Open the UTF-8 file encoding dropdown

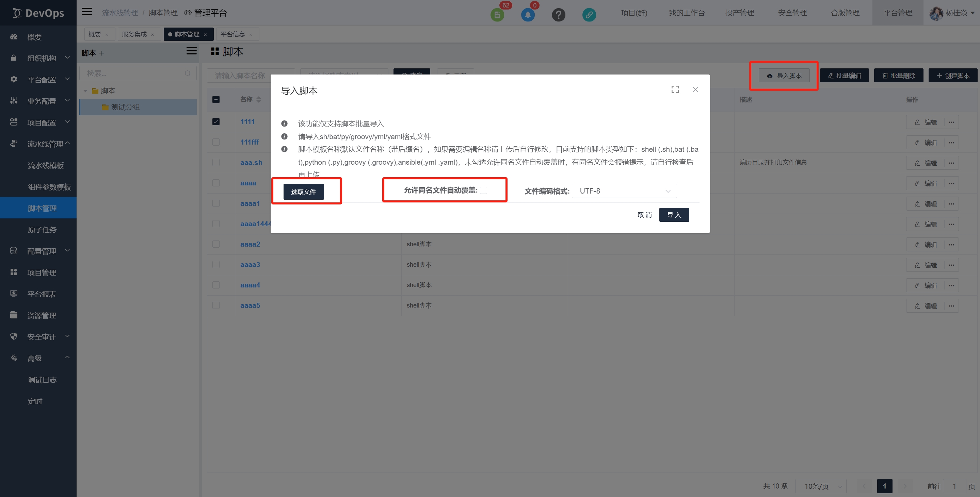624,191
